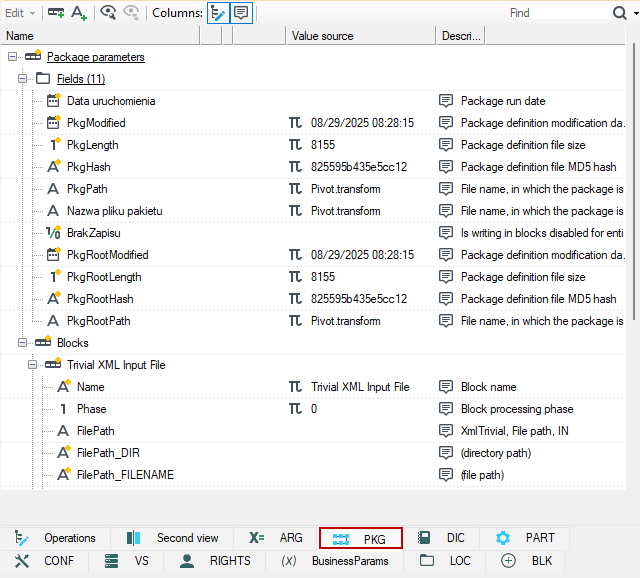
Task: Click the Fields folder icon
Action: [x=43, y=78]
